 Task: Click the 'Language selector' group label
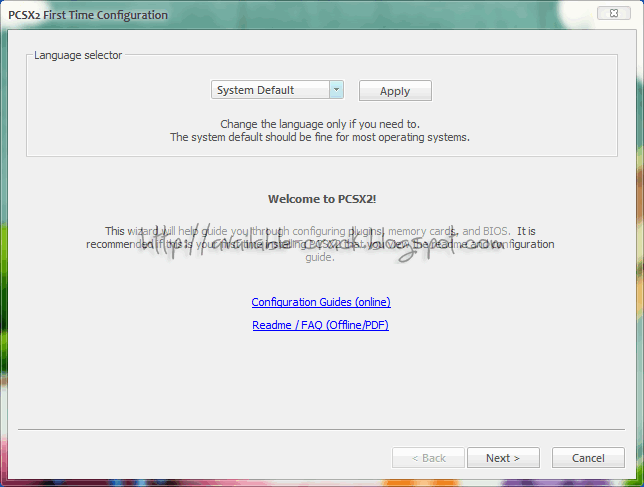[78, 55]
